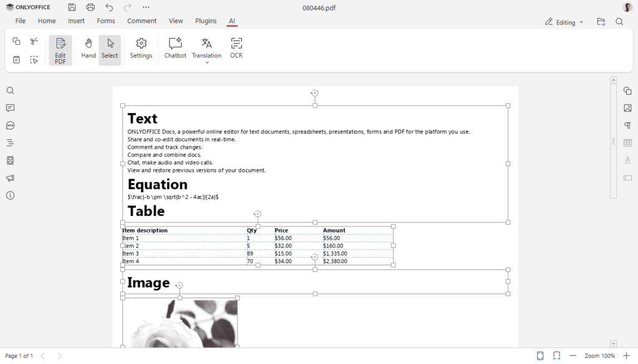638x364 pixels.
Task: Toggle the Select tool
Action: coord(110,49)
